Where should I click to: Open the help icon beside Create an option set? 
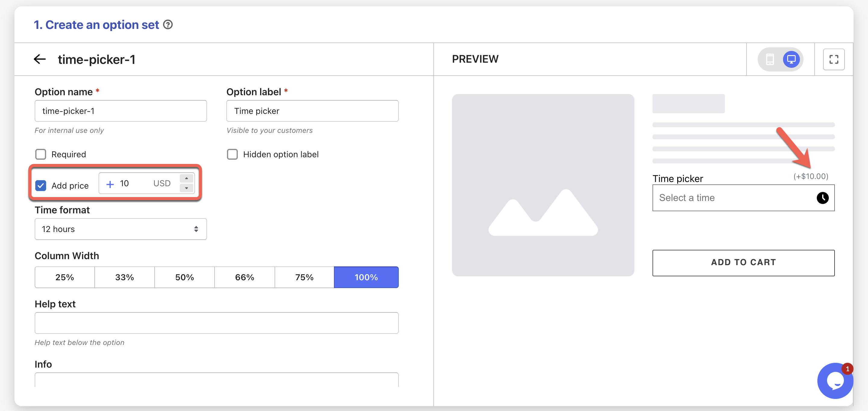168,25
